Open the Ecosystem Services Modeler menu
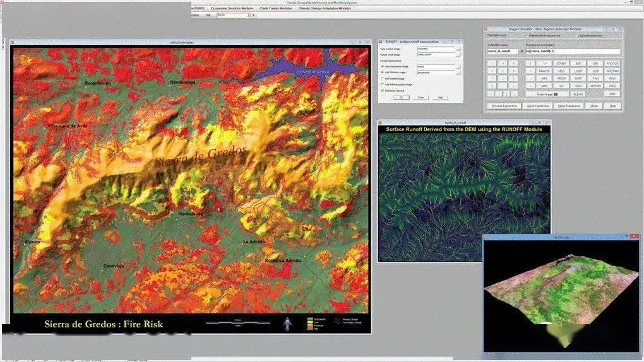This screenshot has height=362, width=644. 232,8
